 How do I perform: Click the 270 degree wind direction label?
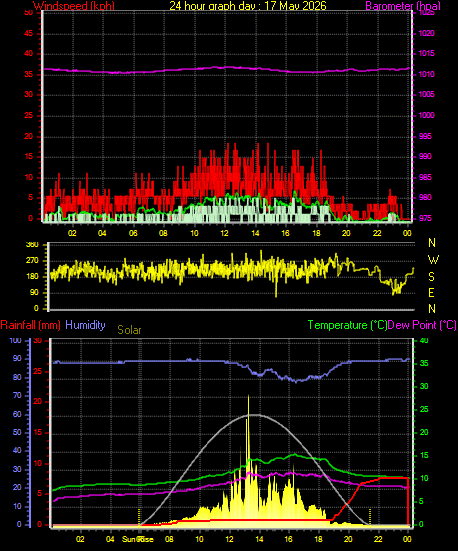click(x=32, y=261)
